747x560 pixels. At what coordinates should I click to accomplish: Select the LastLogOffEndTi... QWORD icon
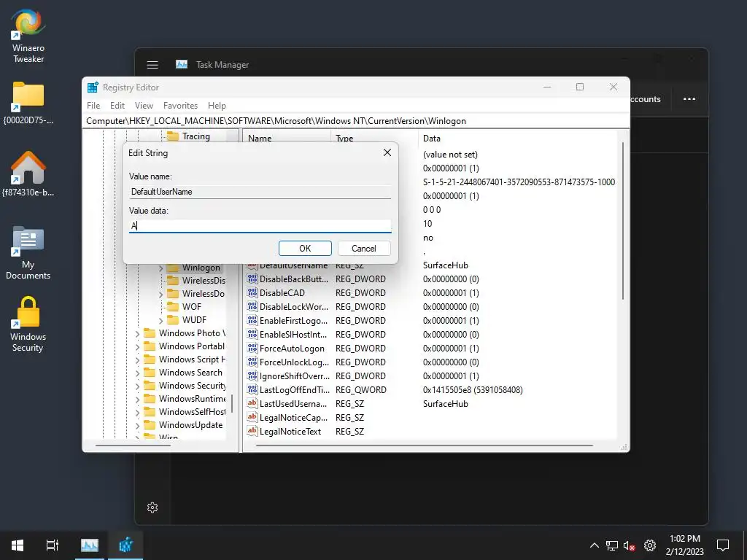[252, 389]
